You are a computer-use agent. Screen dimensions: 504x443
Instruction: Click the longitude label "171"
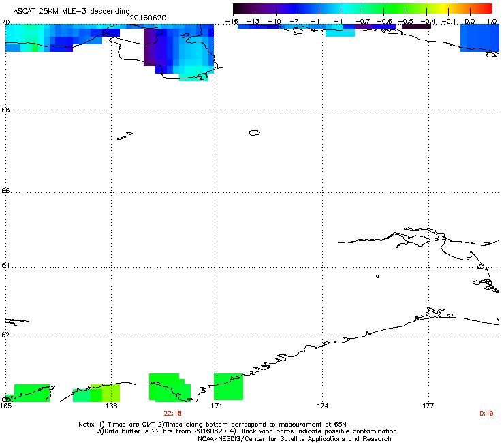click(217, 406)
